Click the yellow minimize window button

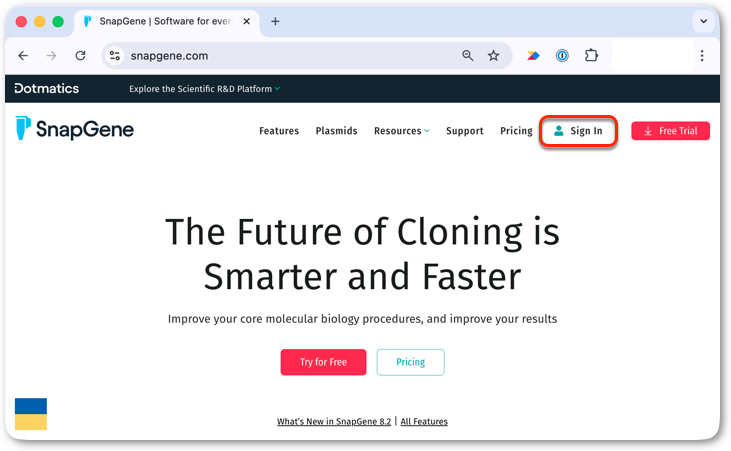pyautogui.click(x=40, y=21)
